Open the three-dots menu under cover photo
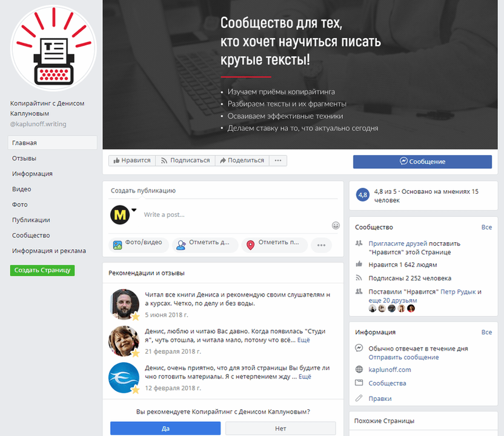 pyautogui.click(x=278, y=160)
